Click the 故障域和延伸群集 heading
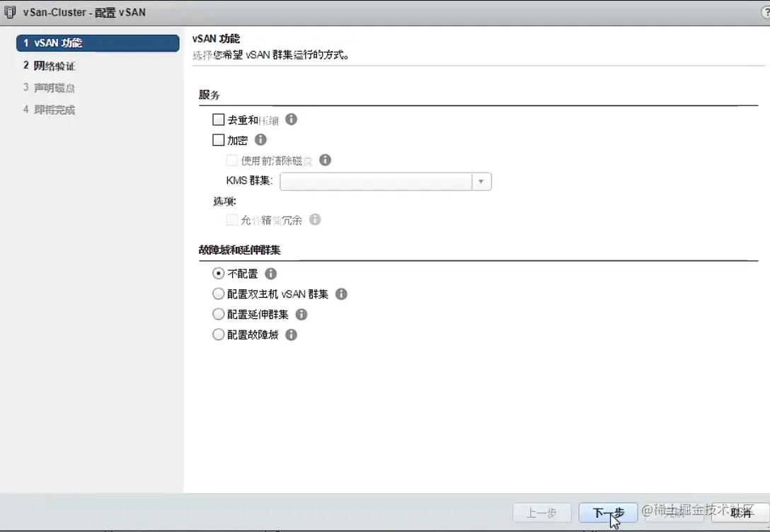This screenshot has height=532, width=770. pyautogui.click(x=240, y=250)
